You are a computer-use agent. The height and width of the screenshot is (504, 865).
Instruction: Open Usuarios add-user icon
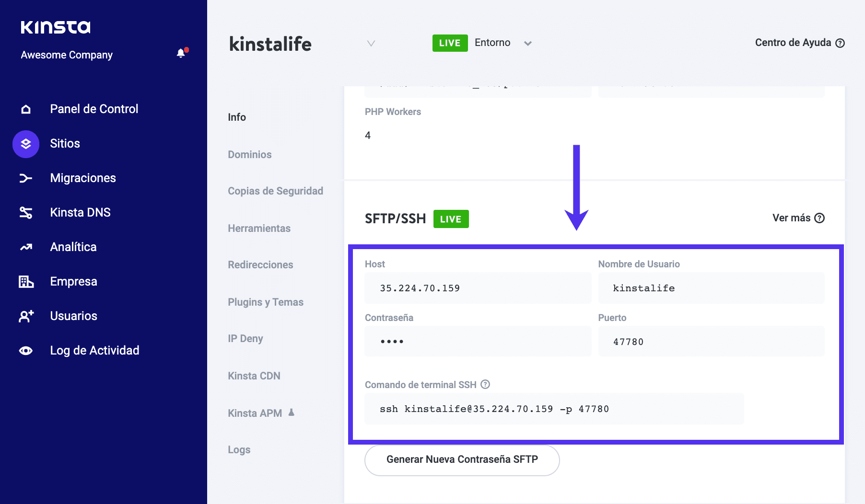26,316
